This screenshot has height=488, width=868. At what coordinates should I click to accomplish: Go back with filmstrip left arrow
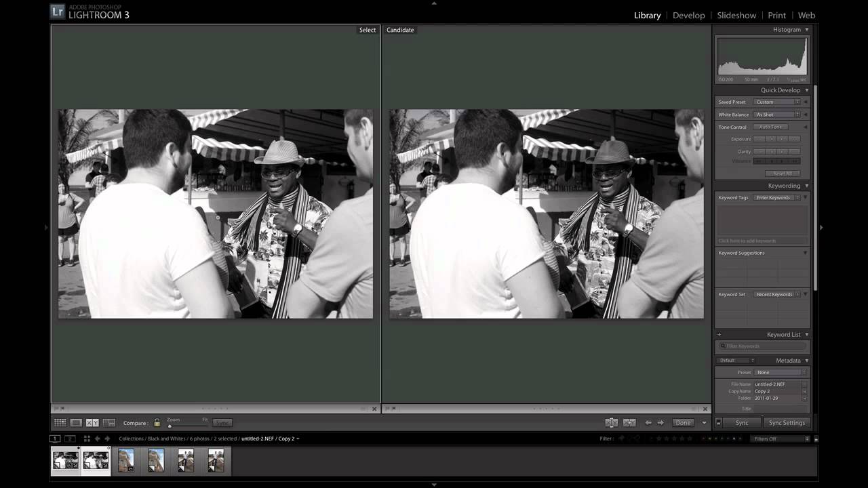(x=97, y=439)
